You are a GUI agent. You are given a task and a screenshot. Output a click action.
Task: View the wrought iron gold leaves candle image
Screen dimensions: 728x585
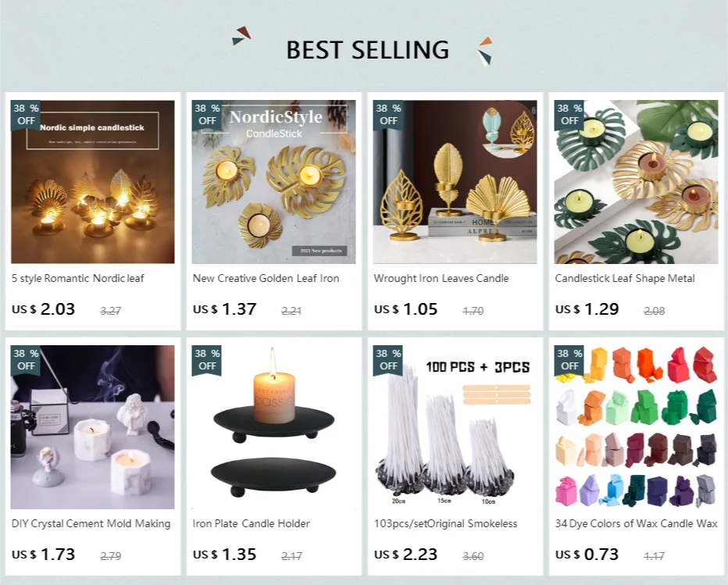(455, 182)
